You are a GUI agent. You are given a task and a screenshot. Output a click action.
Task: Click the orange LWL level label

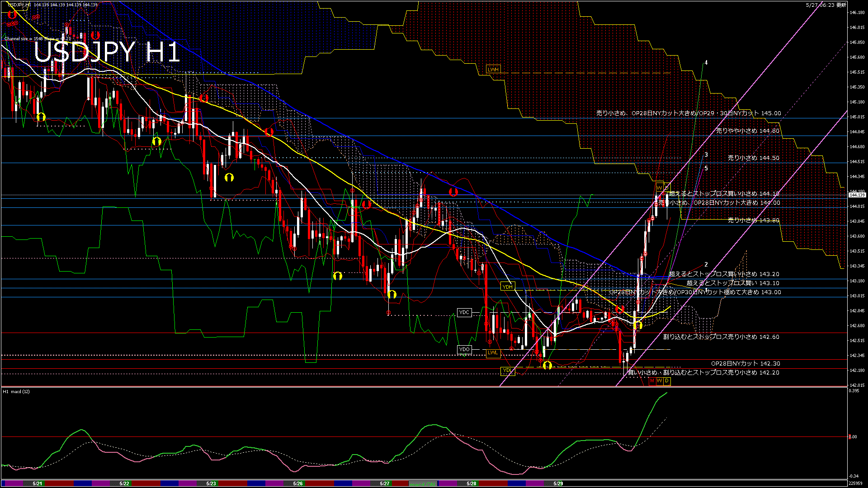(x=493, y=353)
